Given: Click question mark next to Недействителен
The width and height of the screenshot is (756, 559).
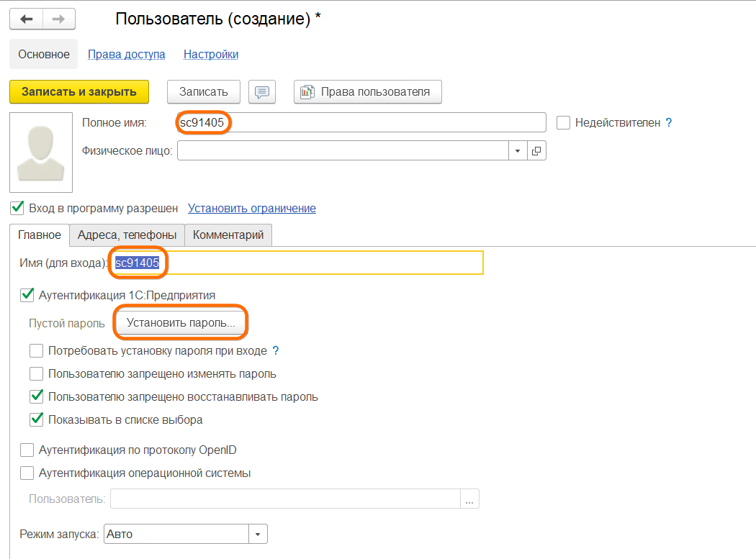Looking at the screenshot, I should 669,123.
